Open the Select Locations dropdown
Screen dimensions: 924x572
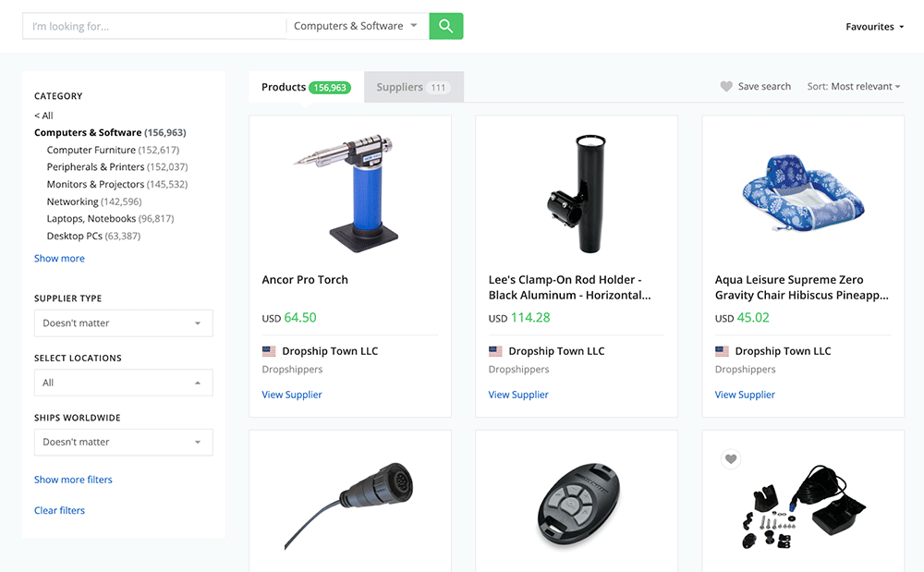tap(123, 383)
